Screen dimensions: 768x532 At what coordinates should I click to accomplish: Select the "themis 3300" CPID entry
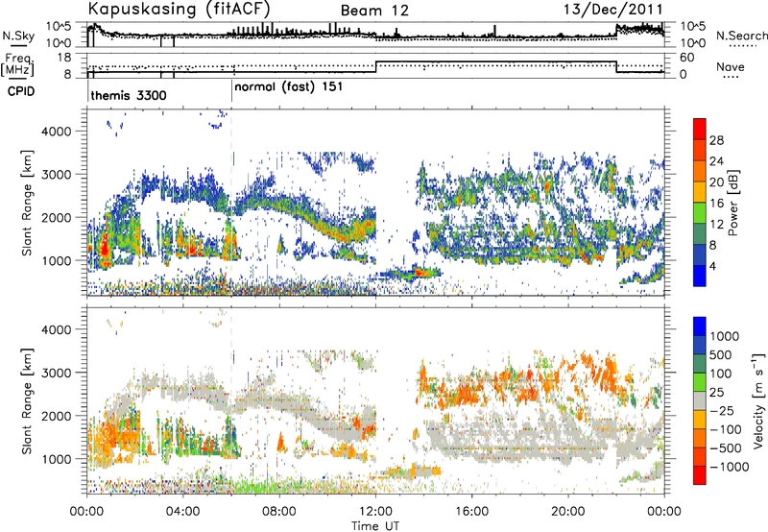(x=129, y=95)
